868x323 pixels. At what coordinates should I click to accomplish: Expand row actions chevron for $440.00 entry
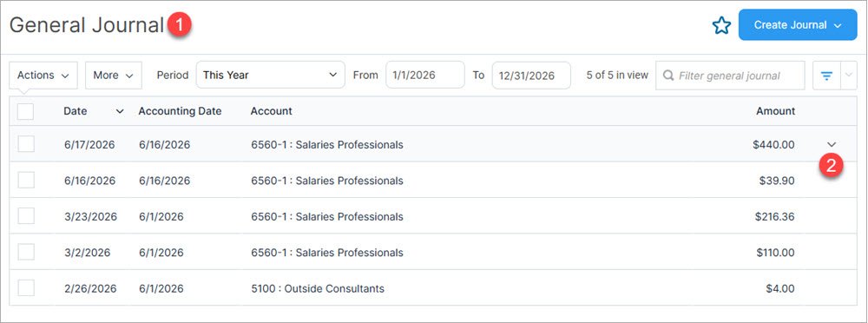coord(832,145)
